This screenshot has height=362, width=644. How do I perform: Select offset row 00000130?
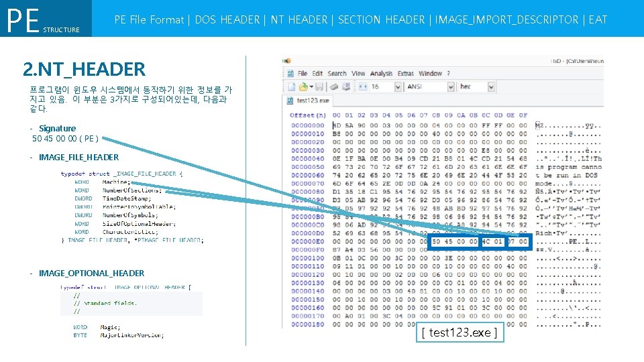coord(308,283)
